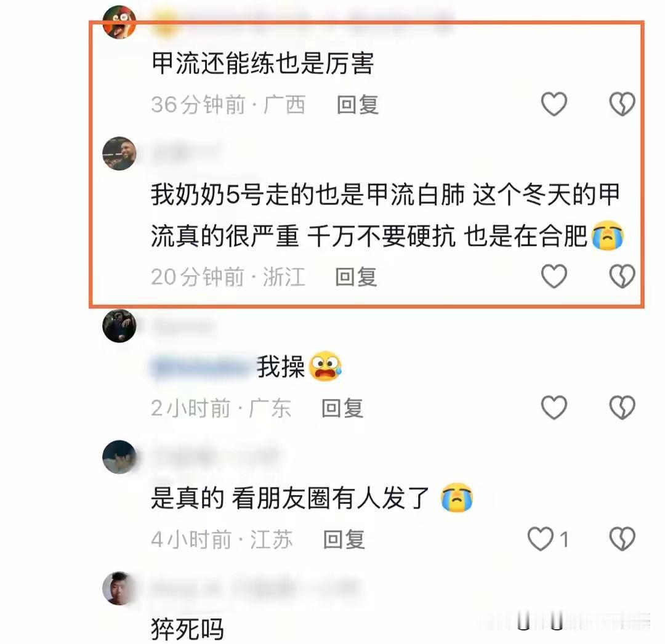The width and height of the screenshot is (665, 644).
Task: Select the comment text 是真的 看朋友圈有人发了
Action: tap(290, 497)
